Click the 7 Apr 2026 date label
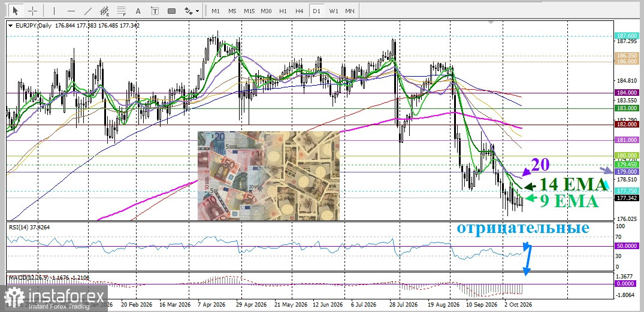This screenshot has height=312, width=644. pyautogui.click(x=211, y=305)
